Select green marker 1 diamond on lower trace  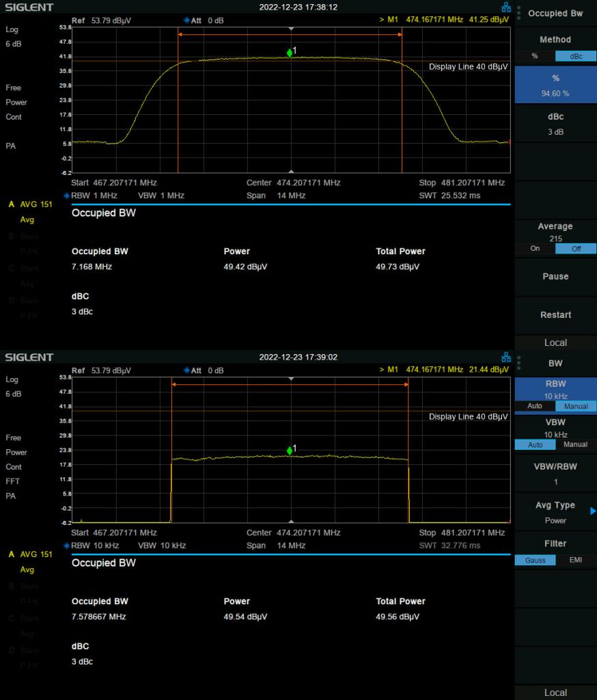[290, 450]
